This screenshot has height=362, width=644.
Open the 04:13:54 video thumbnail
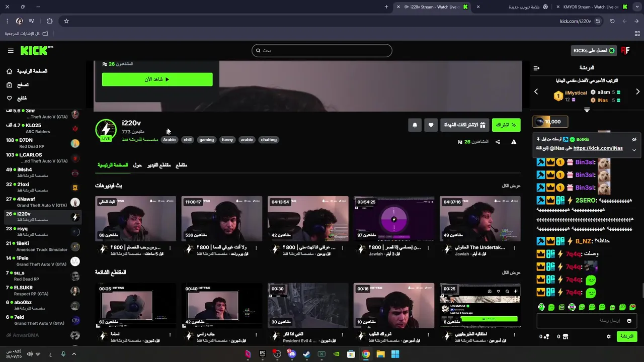coord(308,219)
